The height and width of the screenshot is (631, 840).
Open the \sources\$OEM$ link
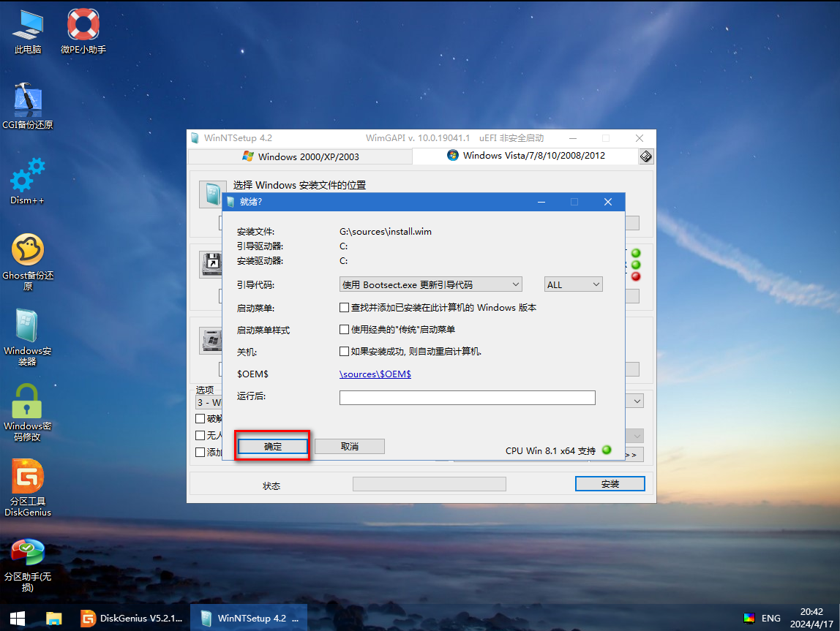(375, 374)
